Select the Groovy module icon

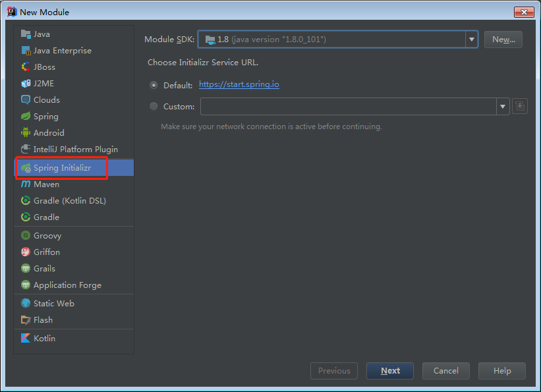tap(26, 236)
